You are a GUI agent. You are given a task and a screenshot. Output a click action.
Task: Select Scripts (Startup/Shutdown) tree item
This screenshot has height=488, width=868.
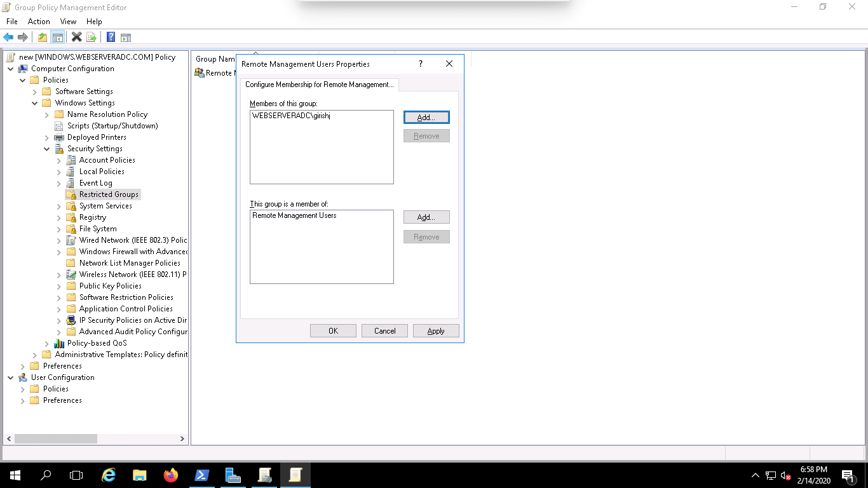pos(112,126)
